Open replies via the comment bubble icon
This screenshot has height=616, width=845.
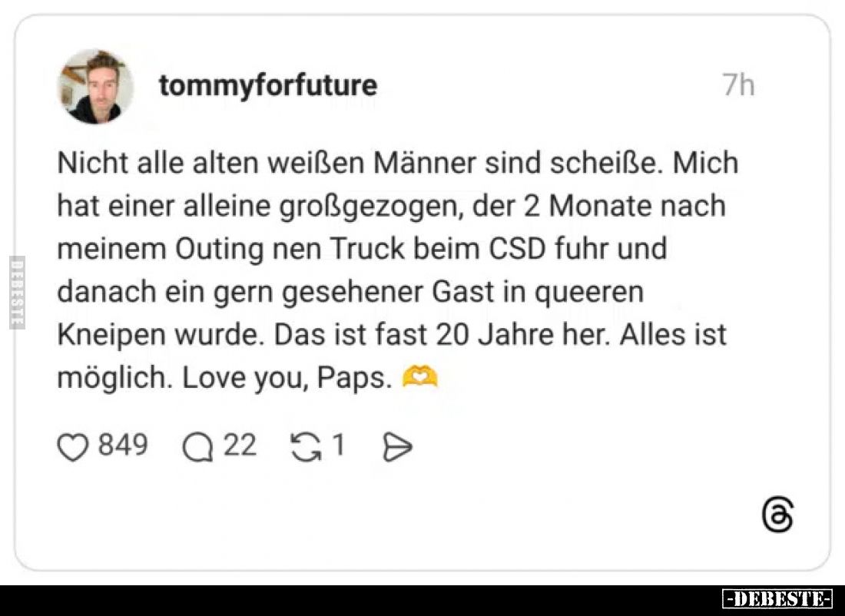click(x=198, y=448)
